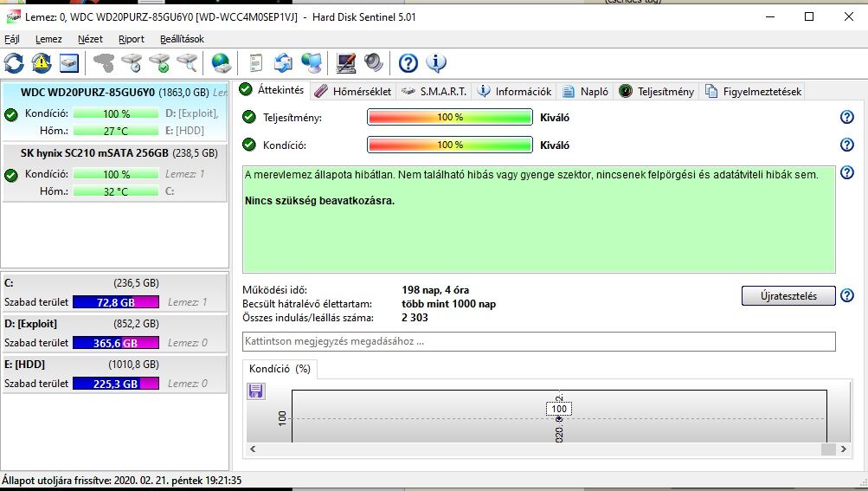
Task: Click the 'több mint 1000 nap' value
Action: tap(448, 304)
